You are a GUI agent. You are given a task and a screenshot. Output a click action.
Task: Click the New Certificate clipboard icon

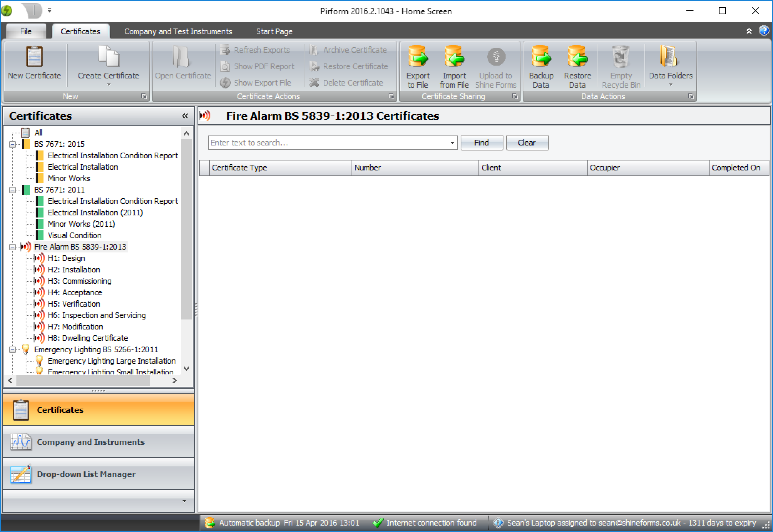pyautogui.click(x=34, y=57)
